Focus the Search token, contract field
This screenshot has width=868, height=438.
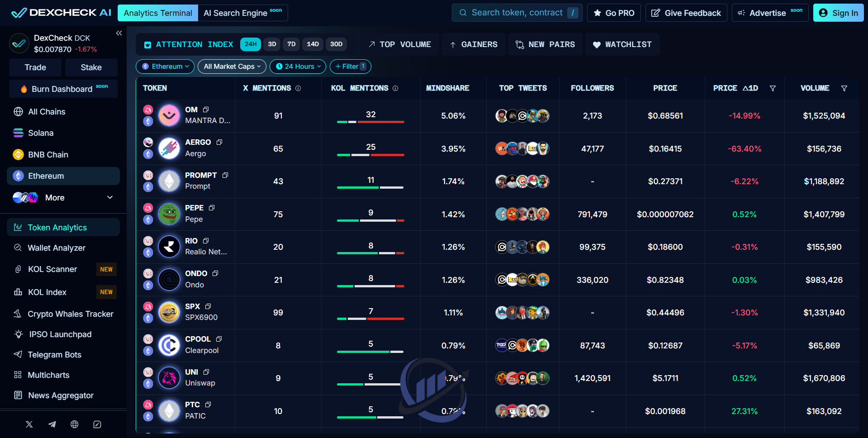coord(517,13)
